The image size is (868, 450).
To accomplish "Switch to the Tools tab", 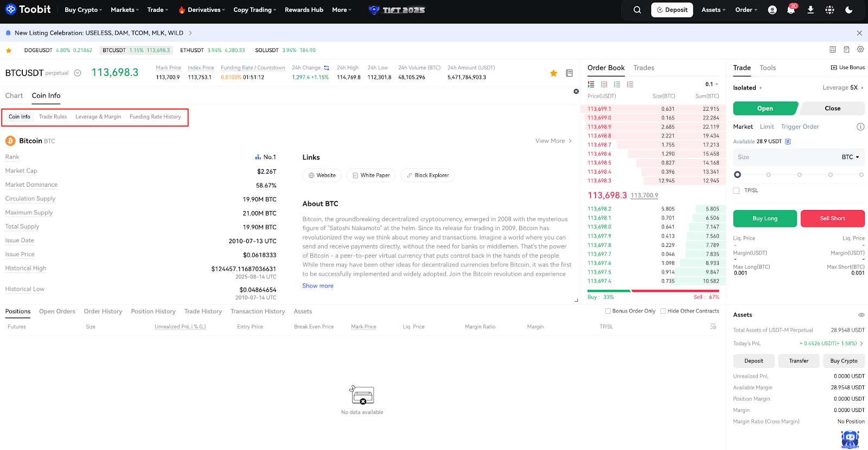I will [768, 68].
